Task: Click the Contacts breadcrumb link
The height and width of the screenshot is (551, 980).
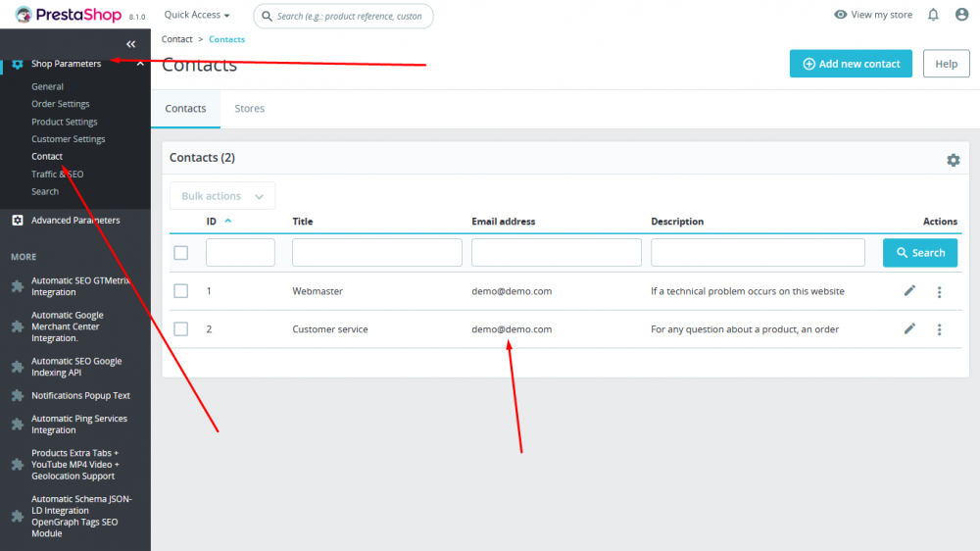Action: (227, 39)
